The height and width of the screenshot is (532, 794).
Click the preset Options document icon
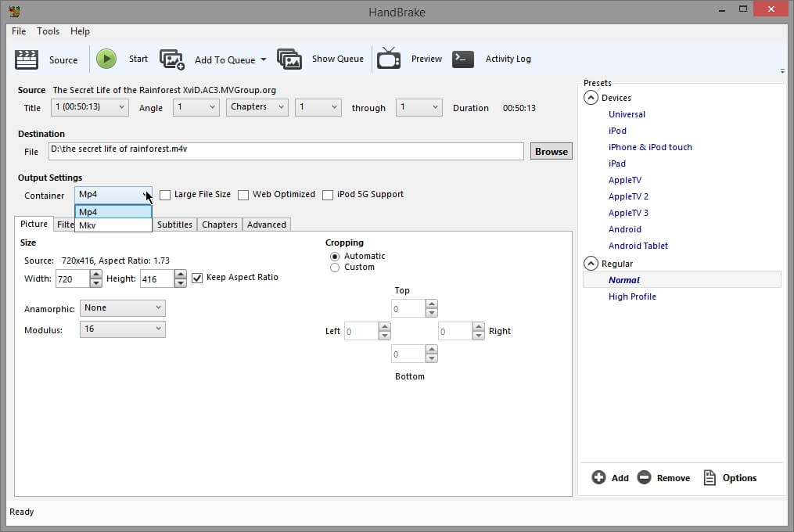[710, 477]
